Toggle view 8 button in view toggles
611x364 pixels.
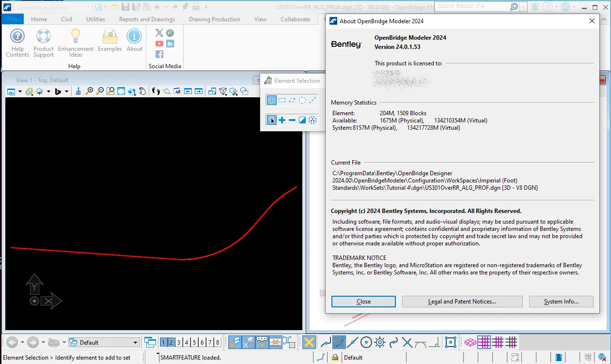[218, 342]
